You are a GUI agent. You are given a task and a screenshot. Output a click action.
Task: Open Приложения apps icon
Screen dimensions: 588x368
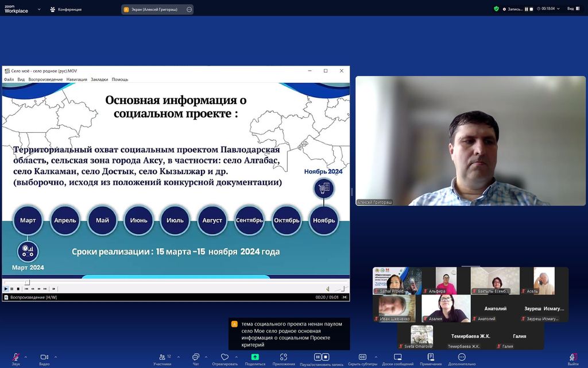(284, 358)
